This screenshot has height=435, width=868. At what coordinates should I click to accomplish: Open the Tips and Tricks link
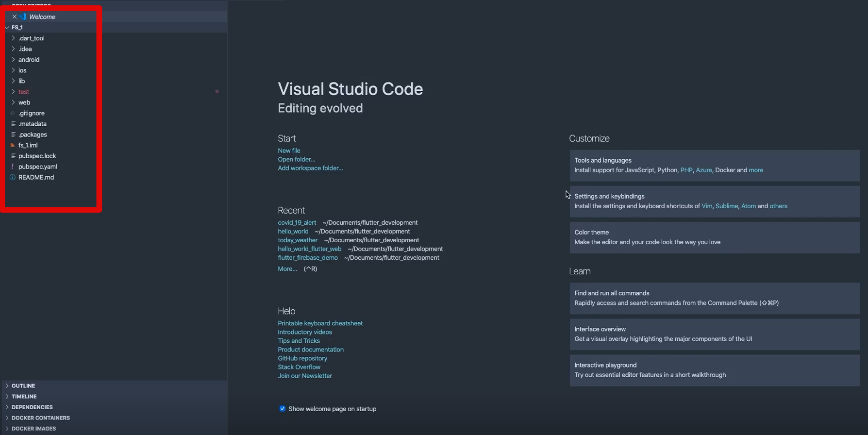click(x=299, y=341)
